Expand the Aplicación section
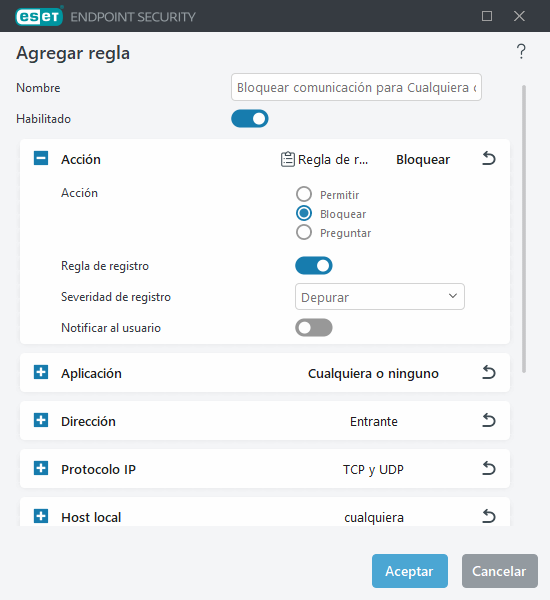This screenshot has width=550, height=600. click(x=41, y=372)
